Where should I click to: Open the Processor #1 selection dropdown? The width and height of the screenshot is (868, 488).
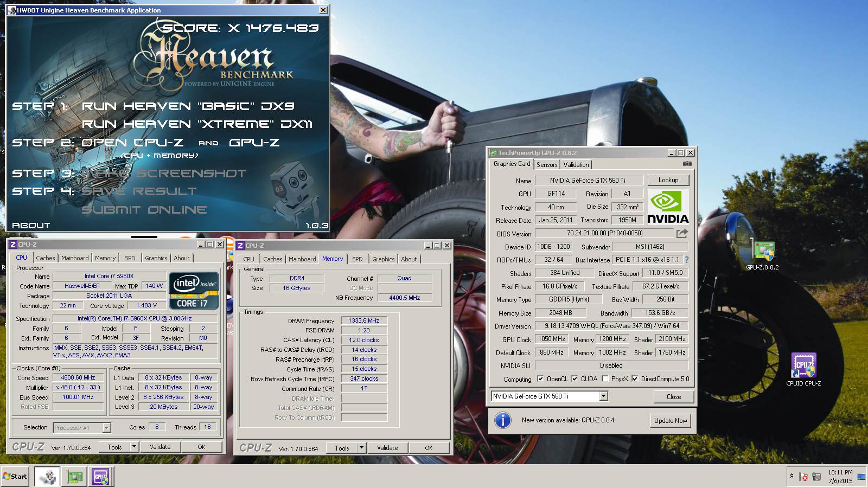106,428
